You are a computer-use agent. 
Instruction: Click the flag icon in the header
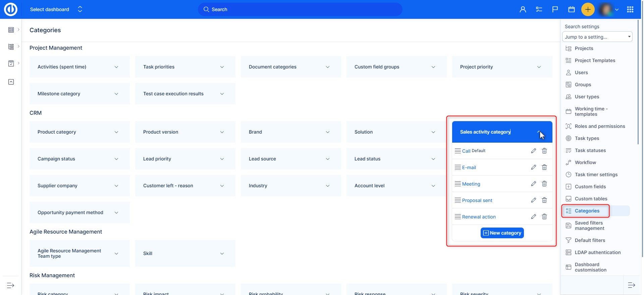point(555,9)
